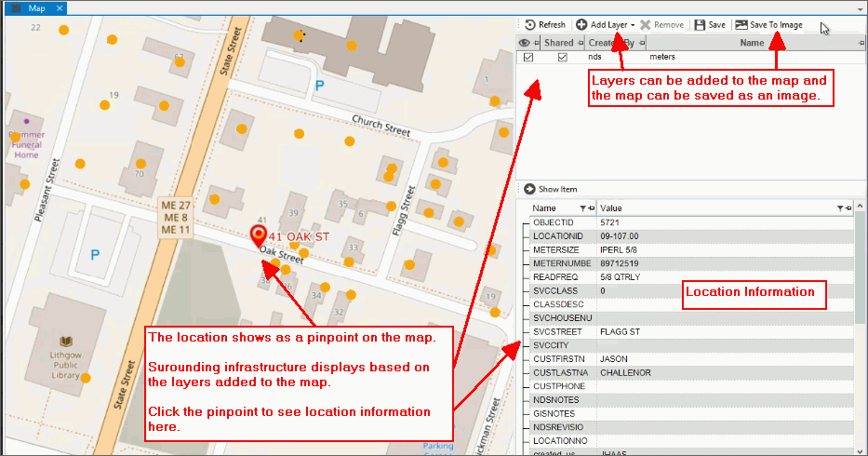Click the filter icon on Value column
Viewport: 868px width, 456px height.
[x=839, y=208]
